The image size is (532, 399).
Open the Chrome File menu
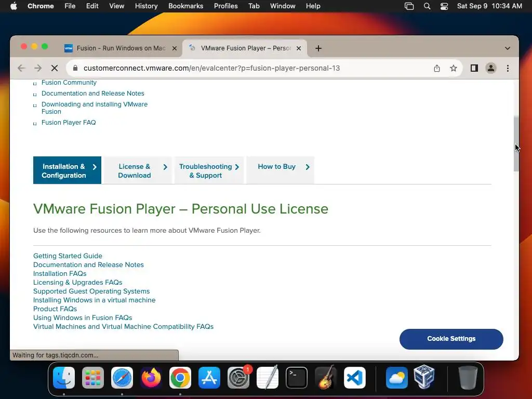coord(70,6)
